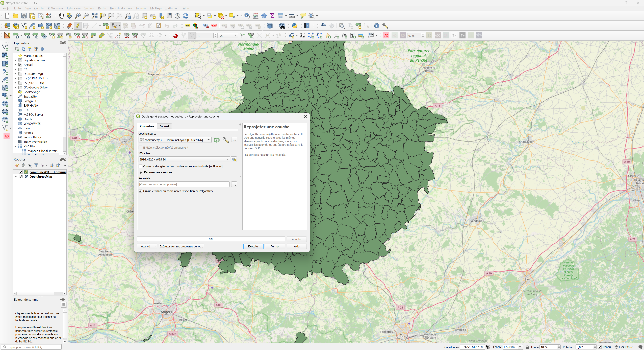Click the Reprojeté output file field
Viewport: 644px width, 350px height.
tap(184, 184)
